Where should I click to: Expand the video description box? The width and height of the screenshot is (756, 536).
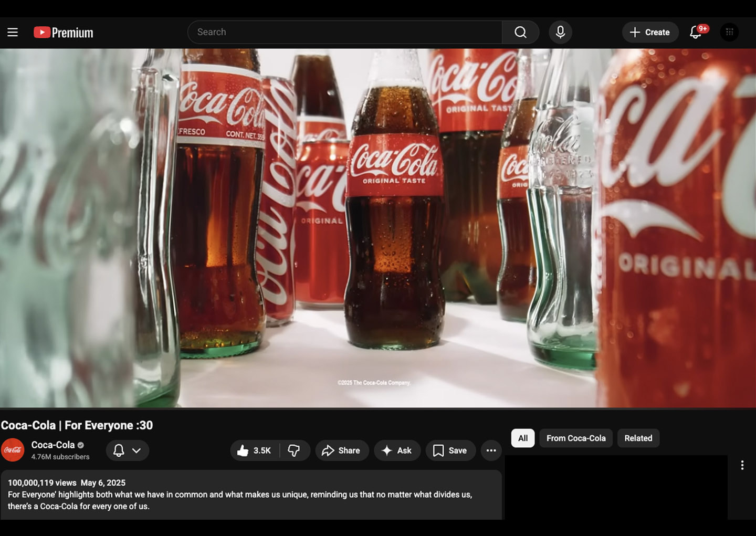251,495
